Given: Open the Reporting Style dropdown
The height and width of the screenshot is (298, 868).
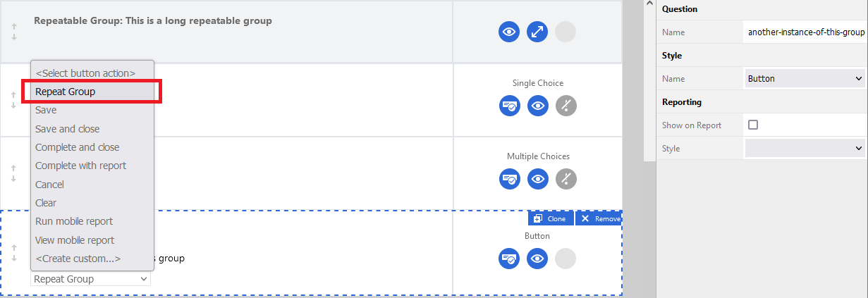Looking at the screenshot, I should (805, 148).
